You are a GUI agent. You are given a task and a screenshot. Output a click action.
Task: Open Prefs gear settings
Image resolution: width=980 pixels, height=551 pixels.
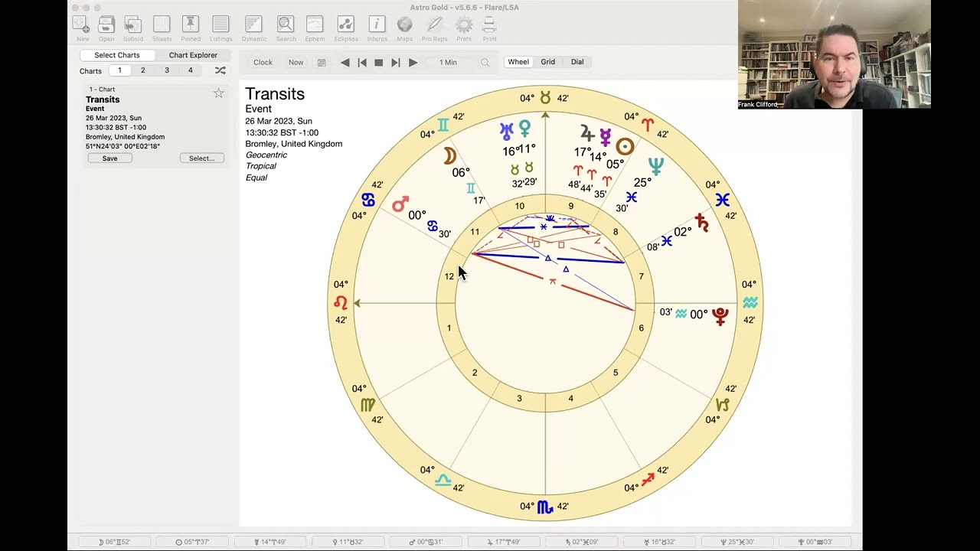click(464, 28)
